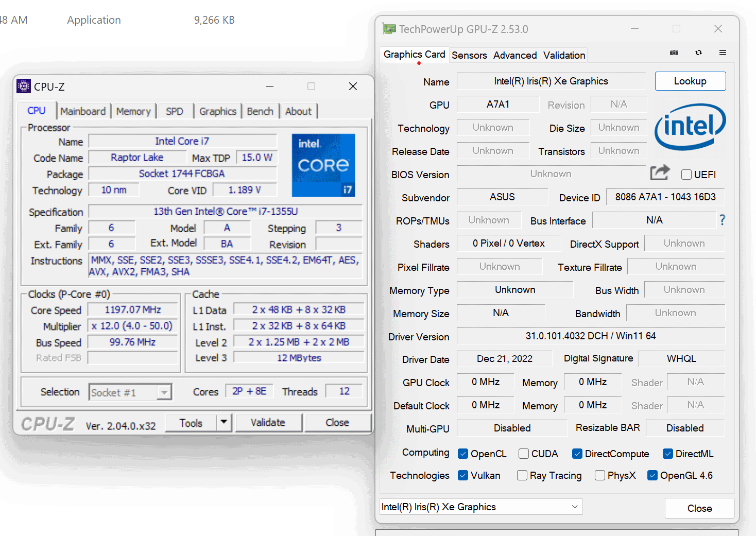
Task: Click the Resizable BAR value Disabled
Action: [x=685, y=428]
